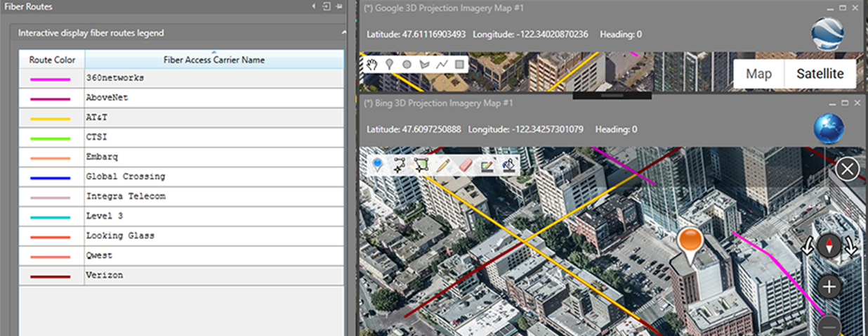
Task: Click the zoom in plus button
Action: (830, 287)
